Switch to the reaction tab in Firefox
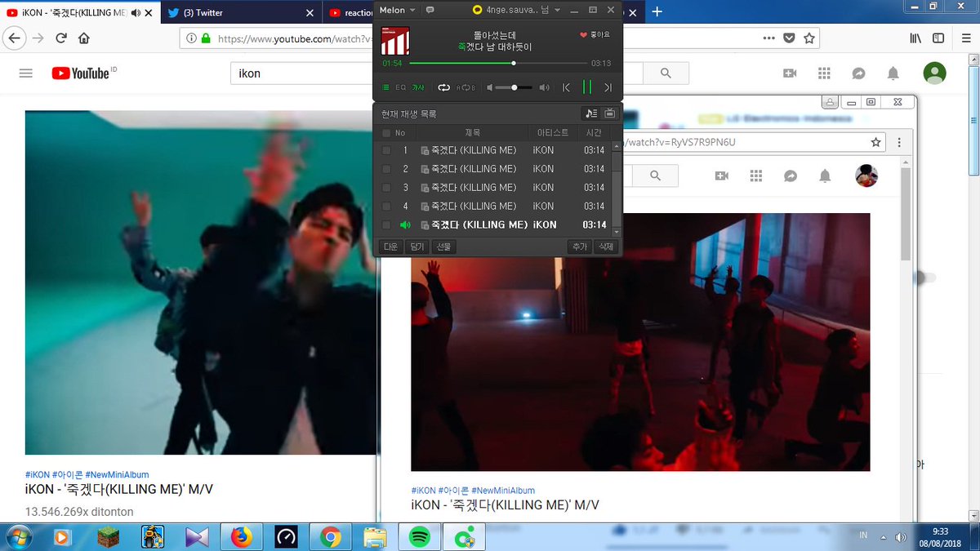The width and height of the screenshot is (980, 551). pos(350,12)
